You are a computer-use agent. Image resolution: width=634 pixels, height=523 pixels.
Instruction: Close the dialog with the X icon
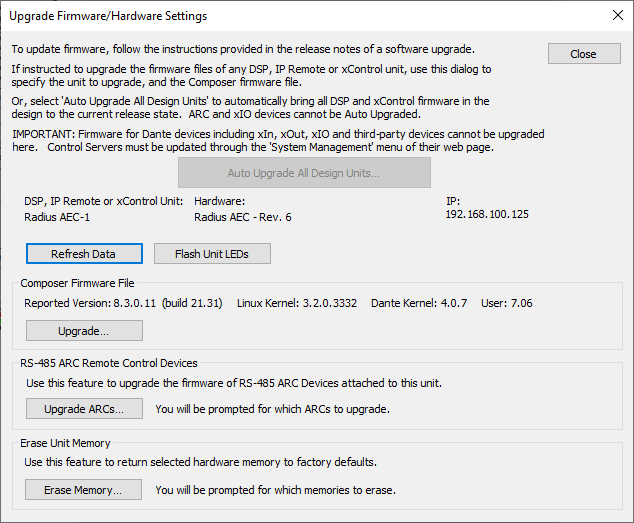click(x=617, y=15)
